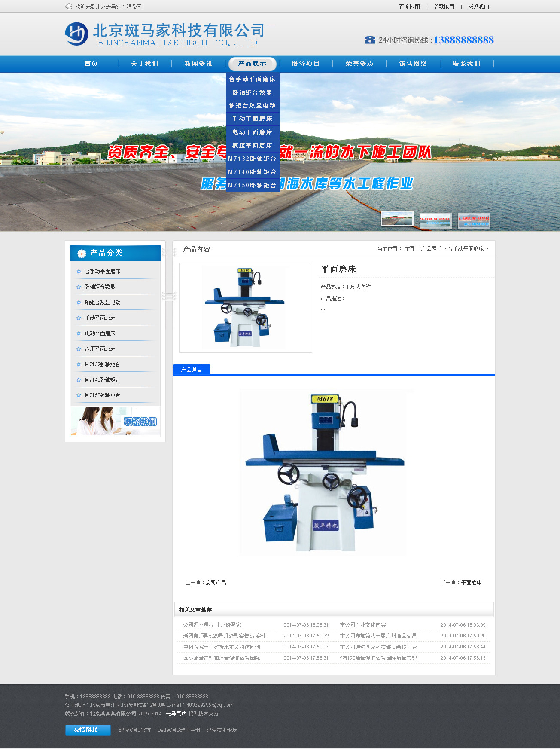560x749 pixels.
Task: Go to 关于我们 in the navigation bar
Action: click(x=145, y=64)
